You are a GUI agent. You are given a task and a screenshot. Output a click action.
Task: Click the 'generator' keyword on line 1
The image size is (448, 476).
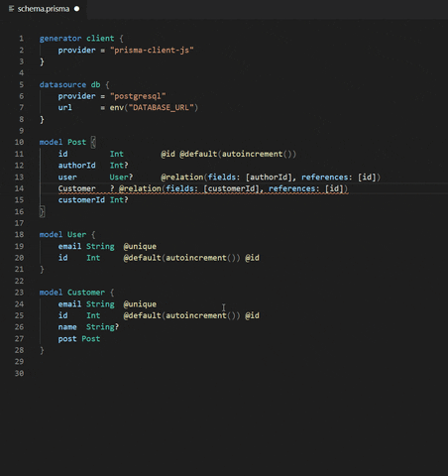(x=60, y=39)
